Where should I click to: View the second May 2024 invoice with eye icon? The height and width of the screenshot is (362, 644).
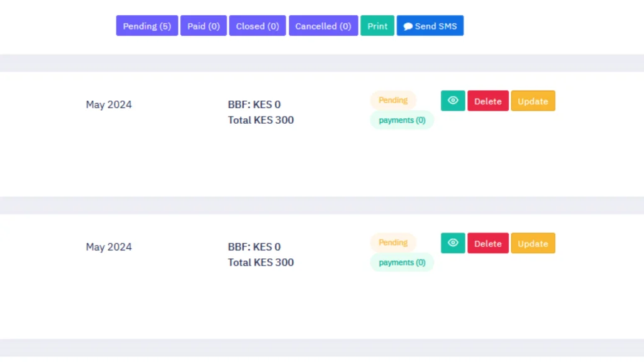[x=453, y=243]
